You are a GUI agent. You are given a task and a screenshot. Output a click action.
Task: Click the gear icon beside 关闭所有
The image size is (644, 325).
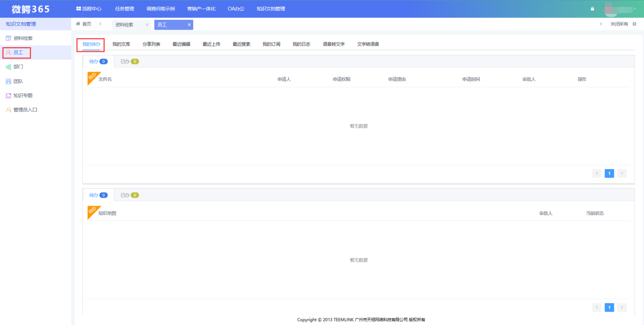coord(634,24)
